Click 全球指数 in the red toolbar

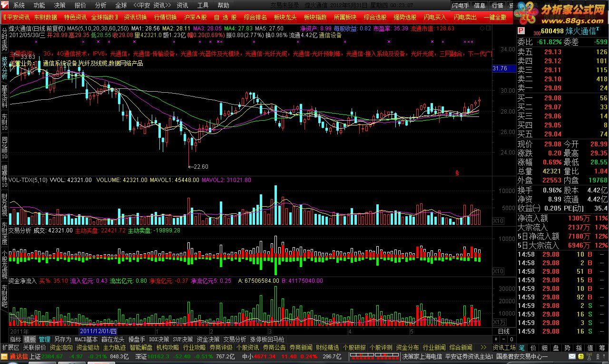pyautogui.click(x=103, y=17)
